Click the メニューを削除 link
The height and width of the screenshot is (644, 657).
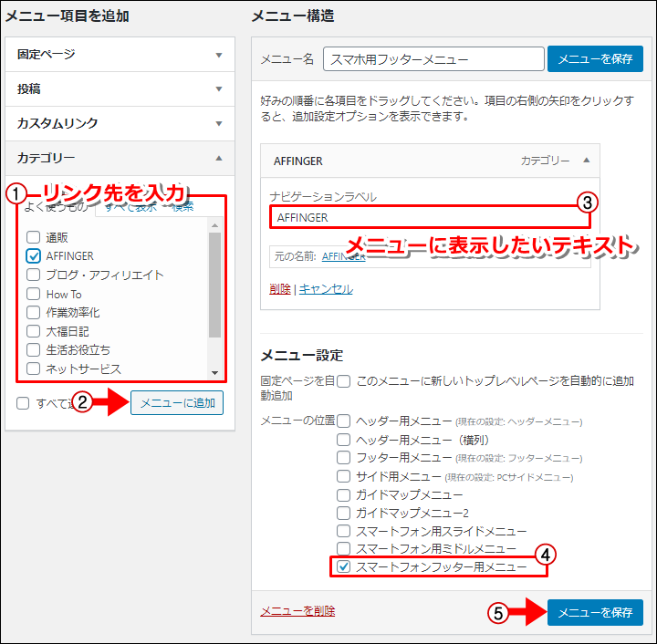click(x=297, y=611)
